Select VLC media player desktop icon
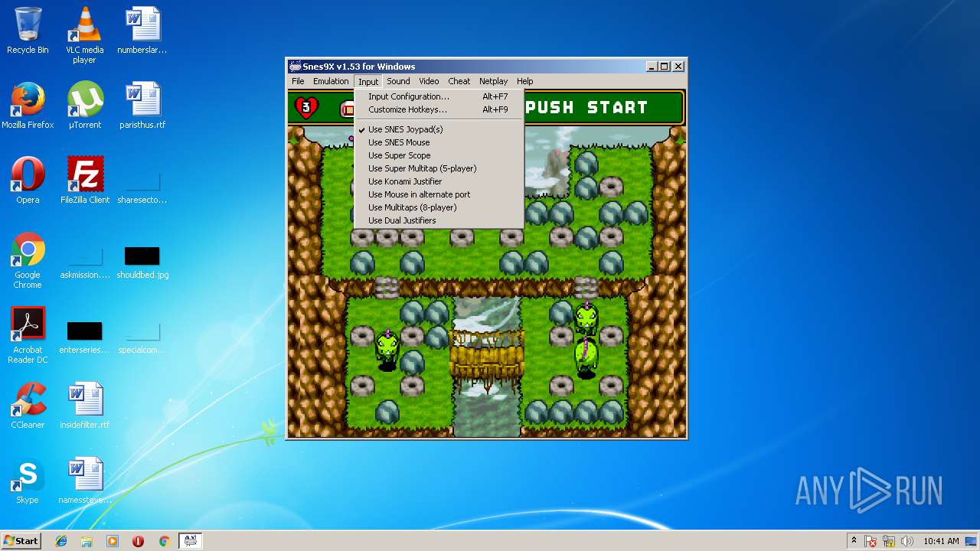The width and height of the screenshot is (980, 551). point(84,35)
